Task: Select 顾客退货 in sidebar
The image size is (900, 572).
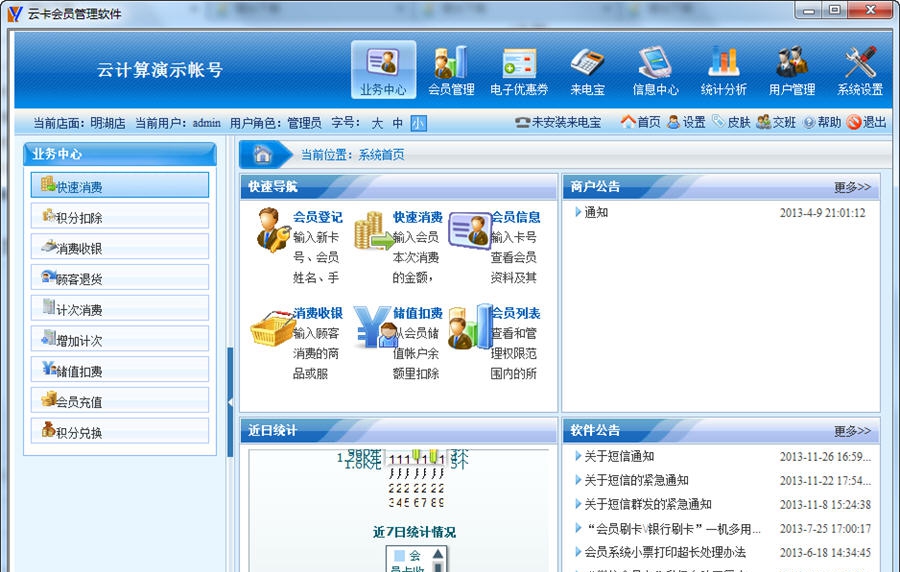Action: pyautogui.click(x=120, y=278)
